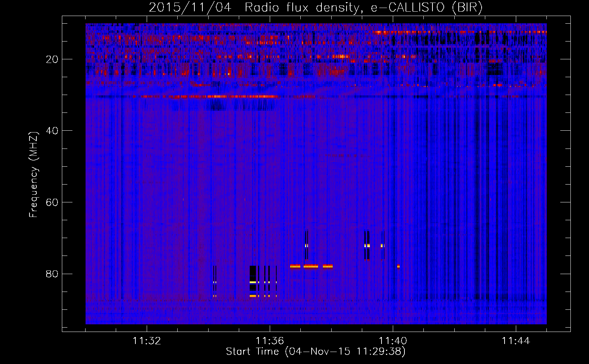Image resolution: width=589 pixels, height=364 pixels.
Task: Click the '40' frequency tick label
Action: 52,131
